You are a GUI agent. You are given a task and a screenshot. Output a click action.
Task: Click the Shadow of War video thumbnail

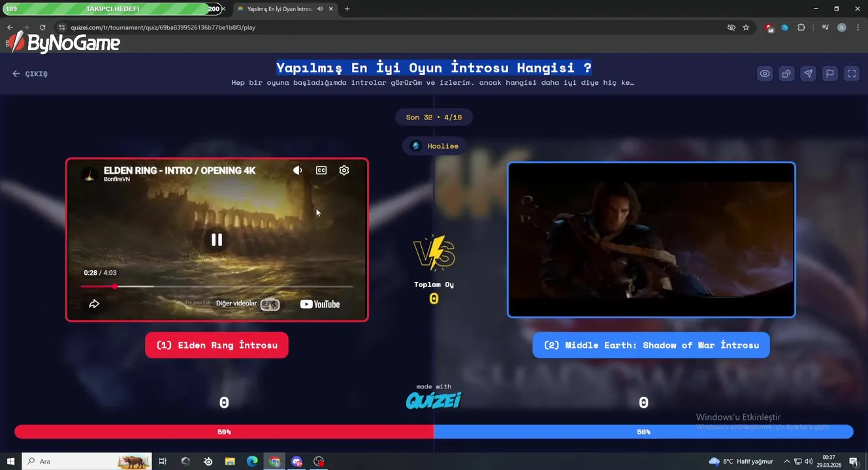pyautogui.click(x=651, y=240)
